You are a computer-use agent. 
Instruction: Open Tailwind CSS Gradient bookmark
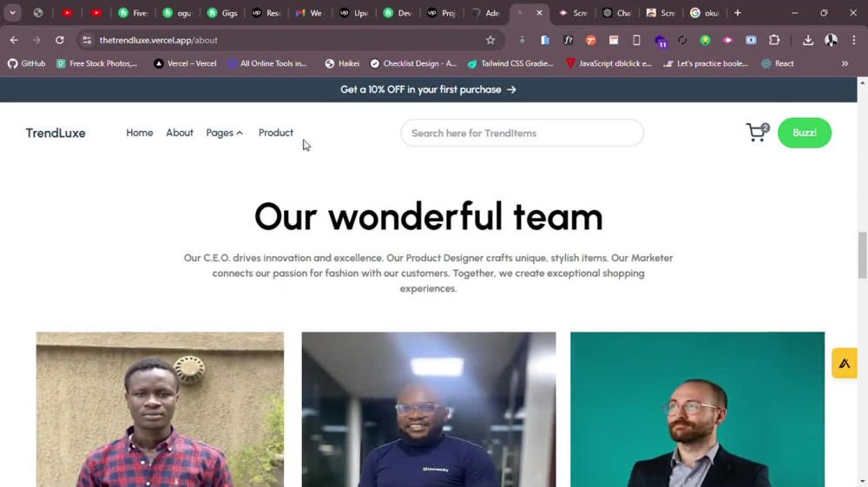pos(510,63)
